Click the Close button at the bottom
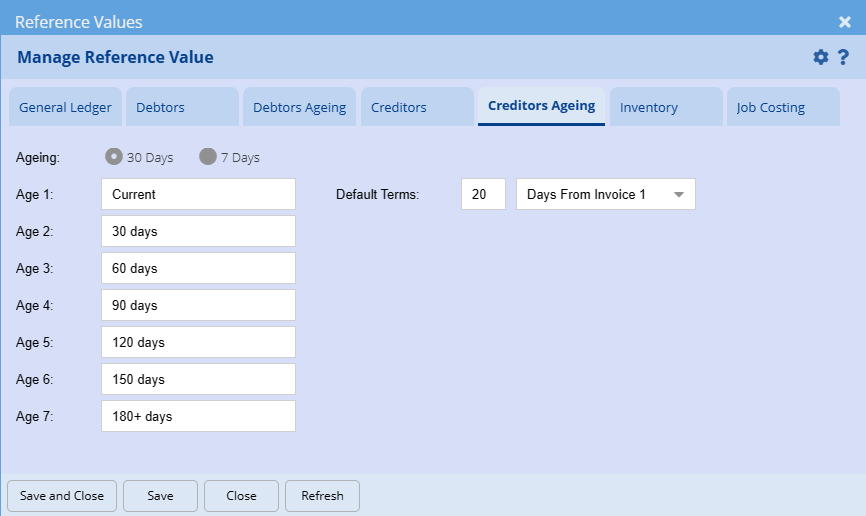 [241, 495]
